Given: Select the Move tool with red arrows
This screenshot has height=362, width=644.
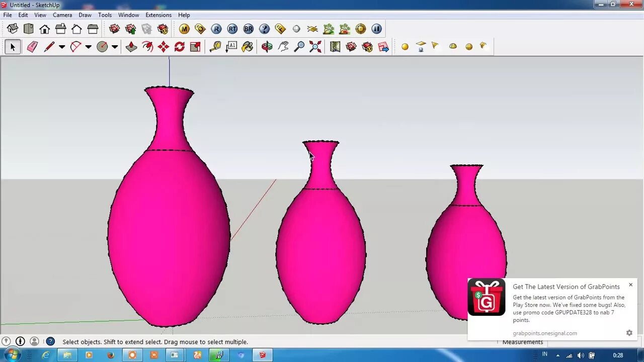Looking at the screenshot, I should tap(164, 47).
